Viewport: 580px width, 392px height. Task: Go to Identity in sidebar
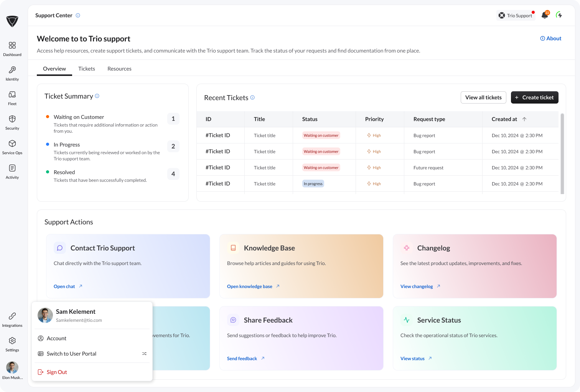12,73
